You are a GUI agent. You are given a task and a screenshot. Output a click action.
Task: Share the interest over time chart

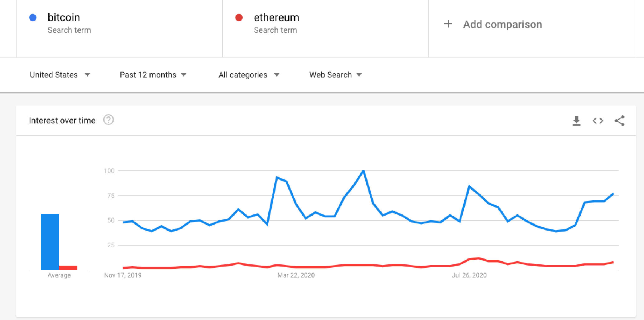coord(619,121)
